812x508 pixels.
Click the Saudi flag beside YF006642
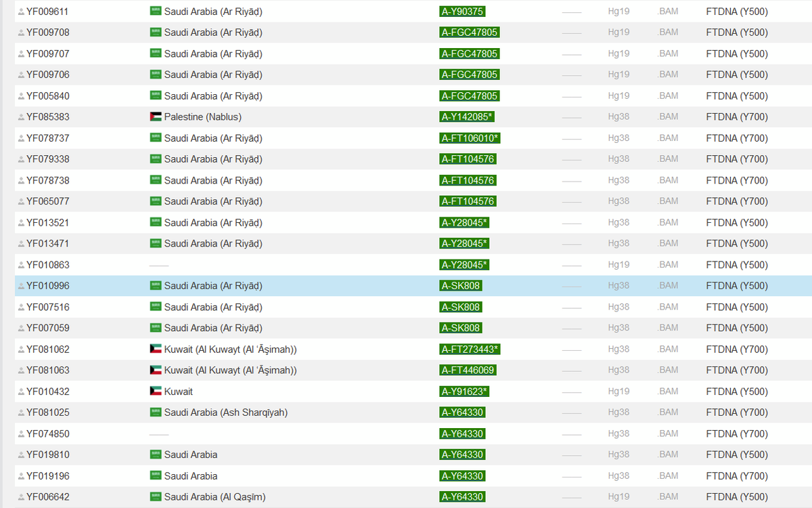coord(156,496)
